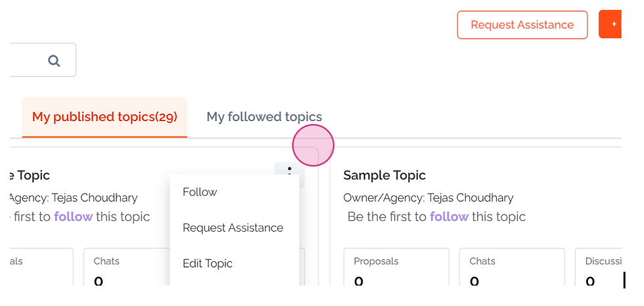Click the purple follow link in the right Sample Topic card

(x=449, y=217)
